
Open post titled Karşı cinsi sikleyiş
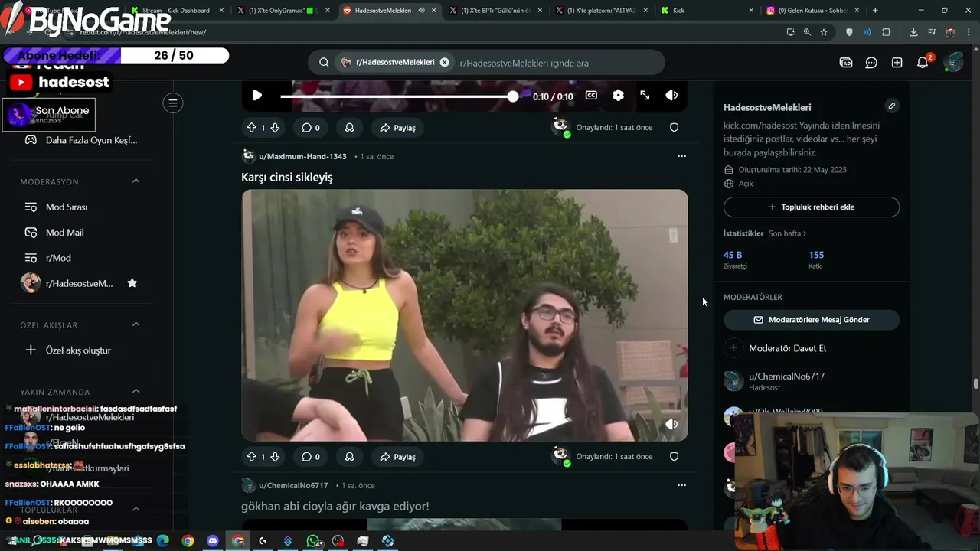coord(287,177)
